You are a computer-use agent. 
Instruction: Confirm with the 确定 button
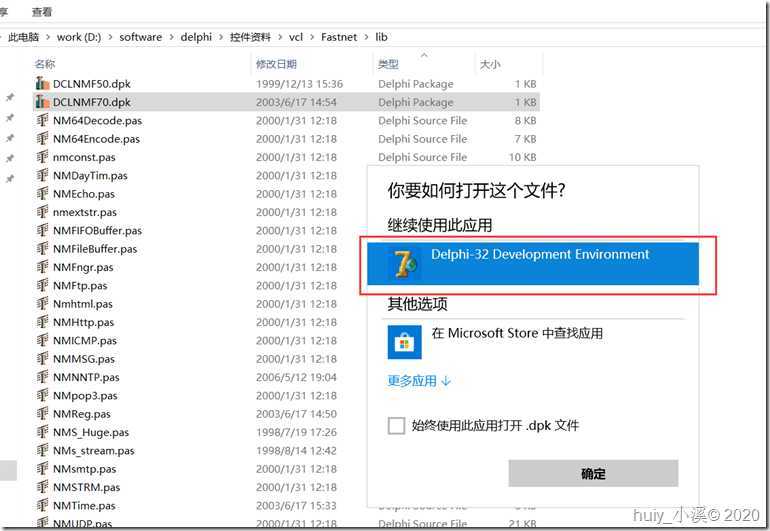(x=593, y=474)
